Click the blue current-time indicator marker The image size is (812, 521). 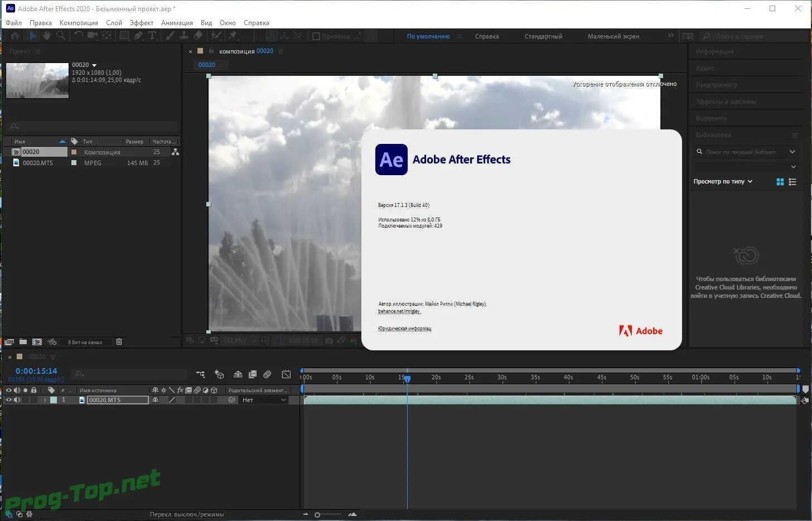407,379
